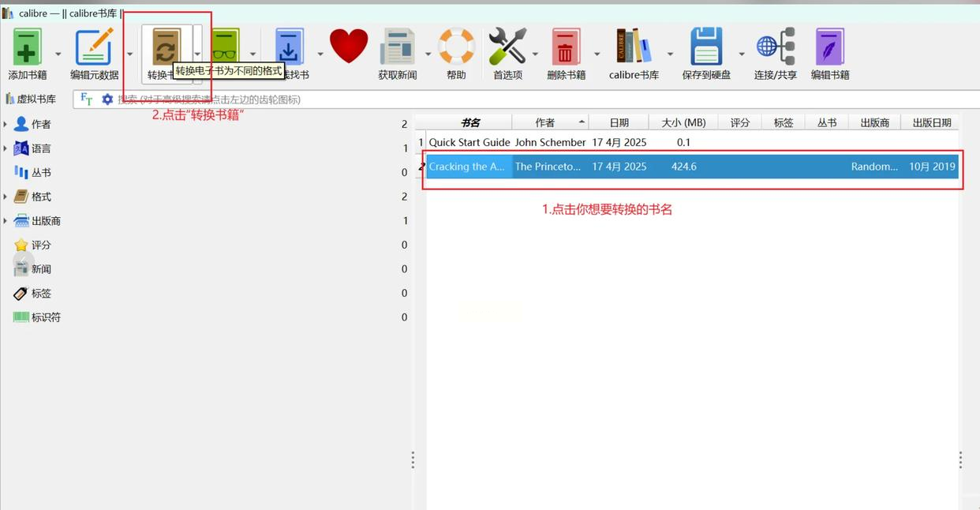This screenshot has height=510, width=980.
Task: Sort by Tags (标签) column header
Action: (784, 122)
